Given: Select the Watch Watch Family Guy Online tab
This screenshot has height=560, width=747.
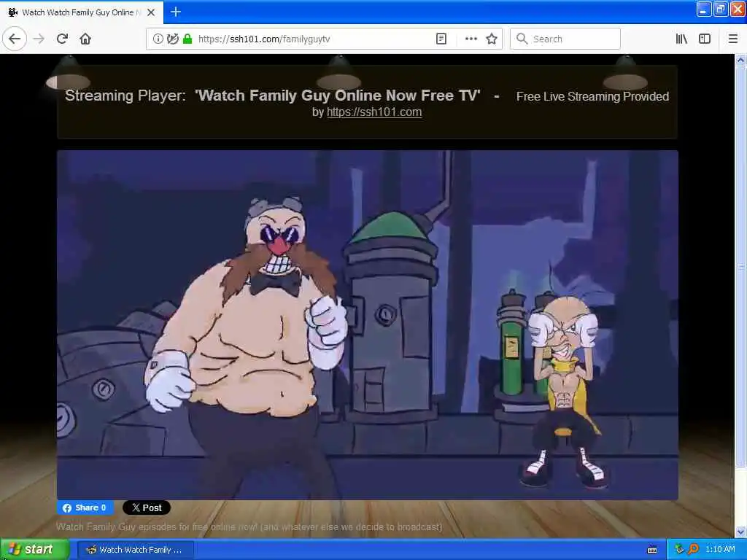Looking at the screenshot, I should (82, 12).
